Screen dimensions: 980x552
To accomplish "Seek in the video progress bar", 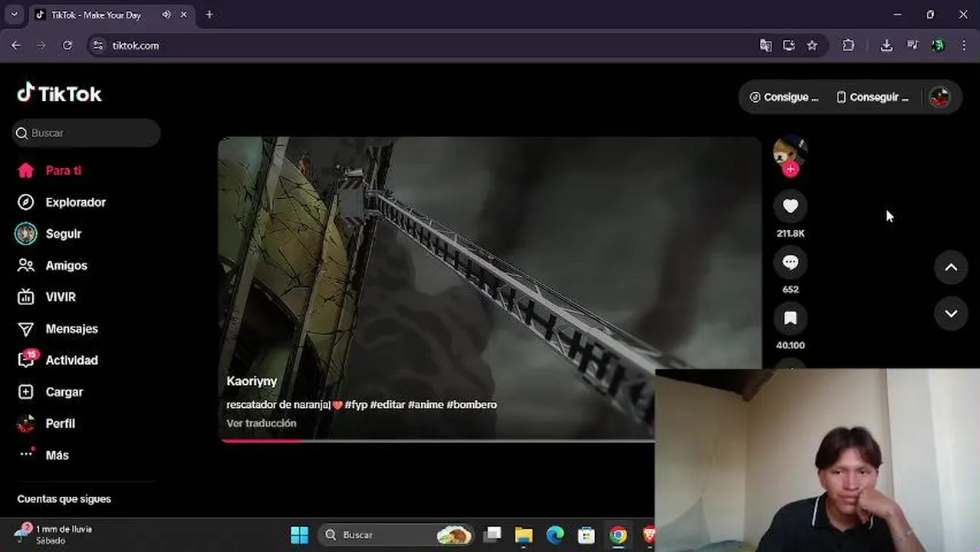I will tap(438, 441).
